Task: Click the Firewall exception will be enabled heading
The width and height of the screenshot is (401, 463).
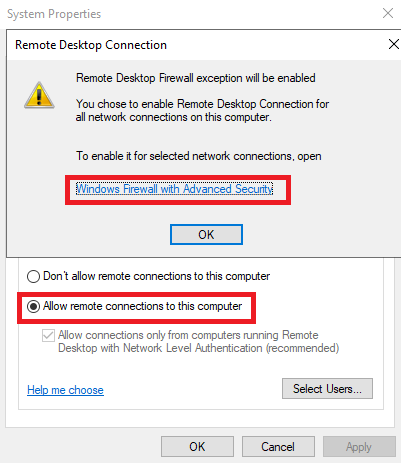Action: (196, 78)
